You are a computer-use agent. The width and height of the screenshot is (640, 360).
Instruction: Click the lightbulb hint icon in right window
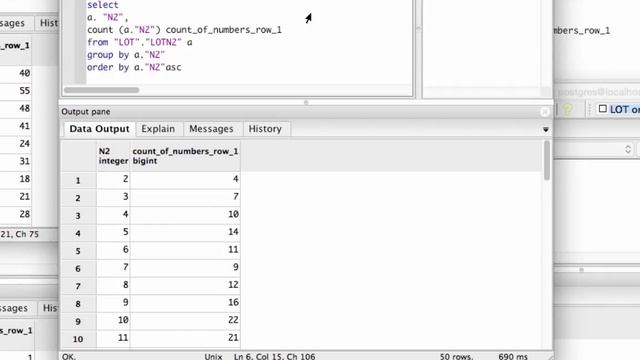(x=568, y=109)
